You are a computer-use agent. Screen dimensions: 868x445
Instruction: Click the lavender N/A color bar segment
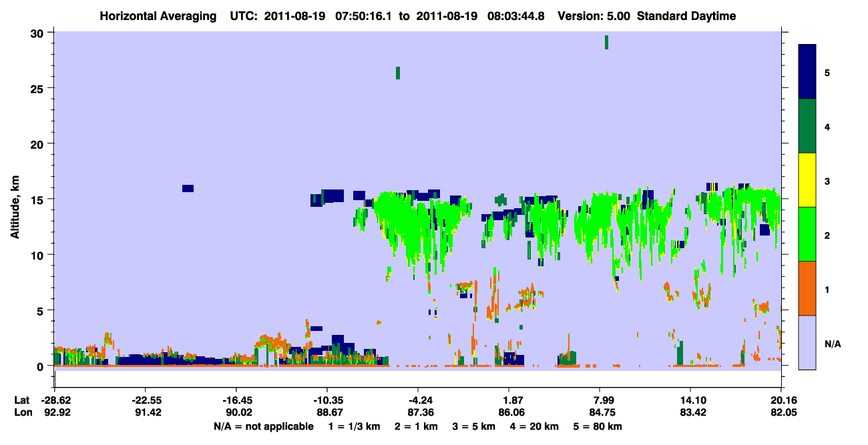click(x=807, y=342)
